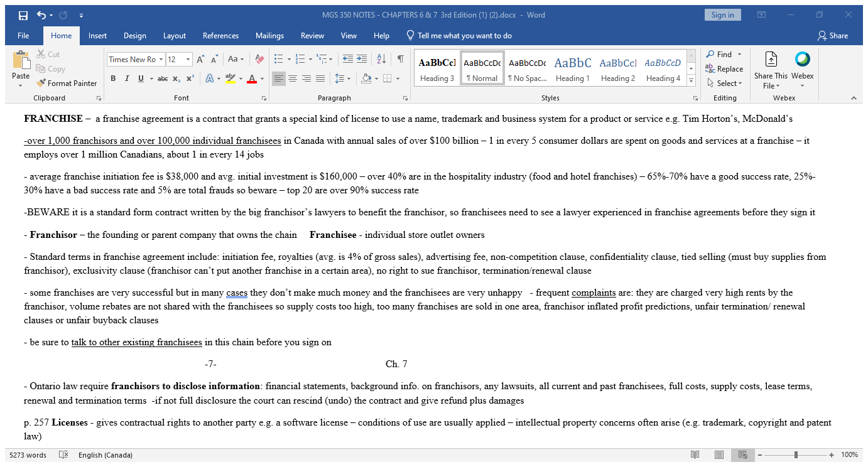Open the spelling and proofing status icon
Viewport: 868px width, 467px height.
[x=63, y=454]
